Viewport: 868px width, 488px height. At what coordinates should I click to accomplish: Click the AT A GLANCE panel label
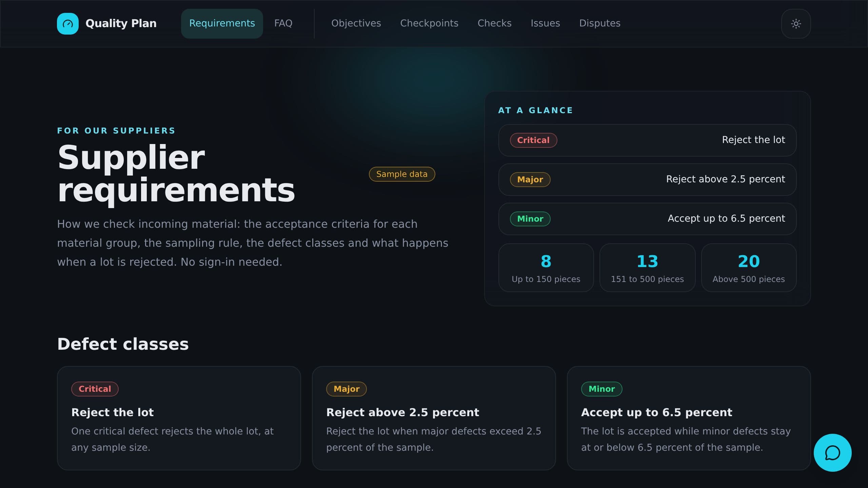point(535,110)
